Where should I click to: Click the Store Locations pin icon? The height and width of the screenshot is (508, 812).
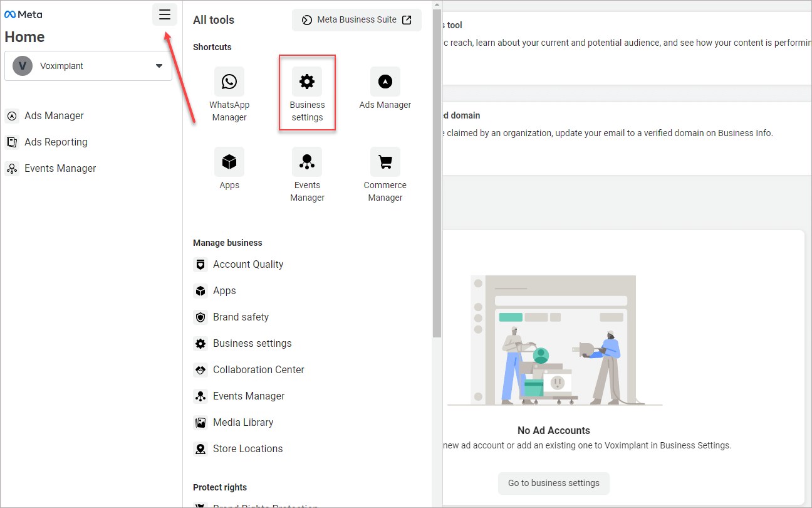[x=200, y=449]
